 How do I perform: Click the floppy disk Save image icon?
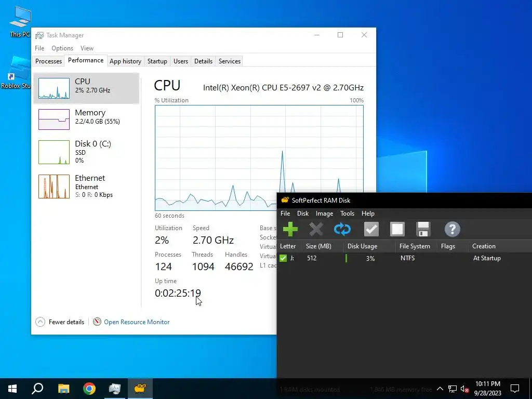coord(423,229)
